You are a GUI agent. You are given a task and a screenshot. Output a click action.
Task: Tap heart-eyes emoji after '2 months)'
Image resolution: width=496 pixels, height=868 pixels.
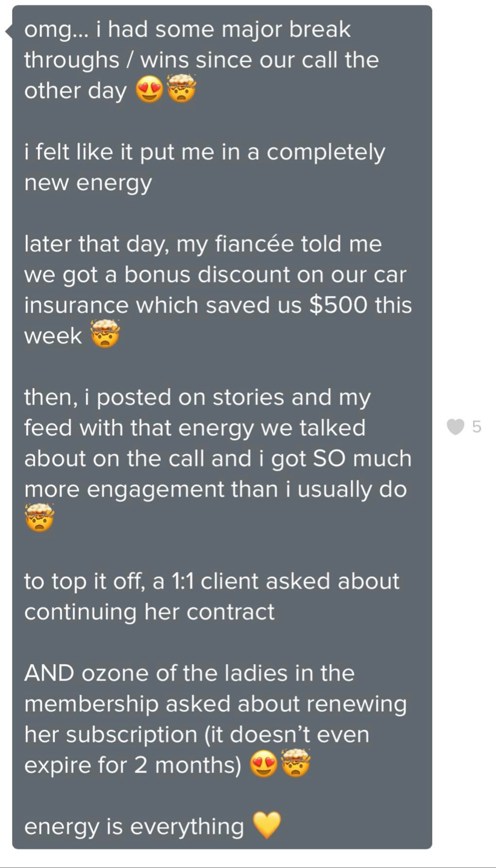(x=263, y=766)
